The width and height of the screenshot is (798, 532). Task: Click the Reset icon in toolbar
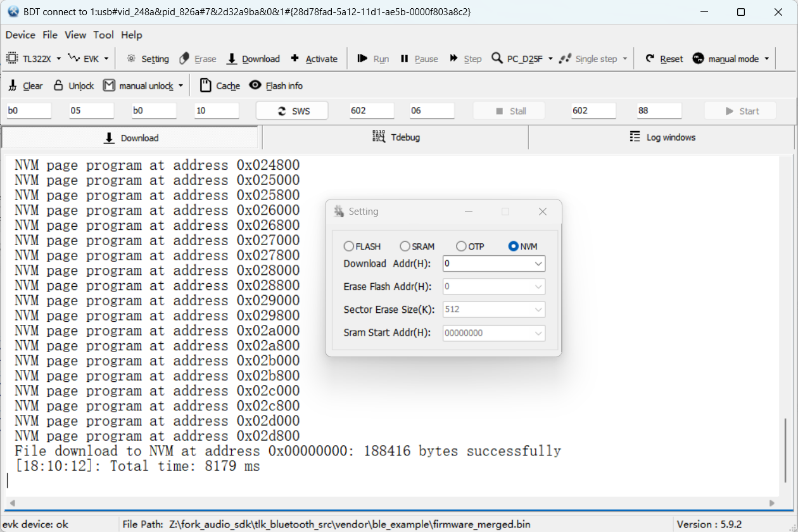(650, 58)
